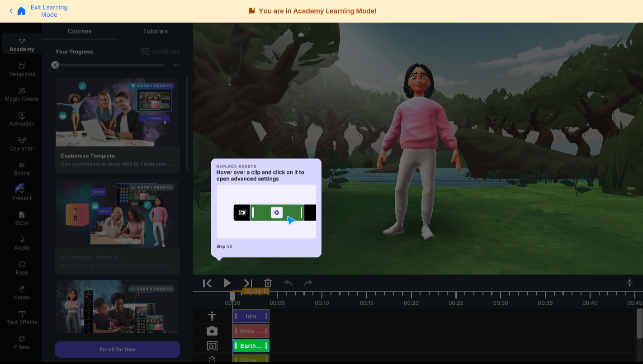Image resolution: width=643 pixels, height=364 pixels.
Task: Switch to the Tutorials tab
Action: [x=155, y=31]
